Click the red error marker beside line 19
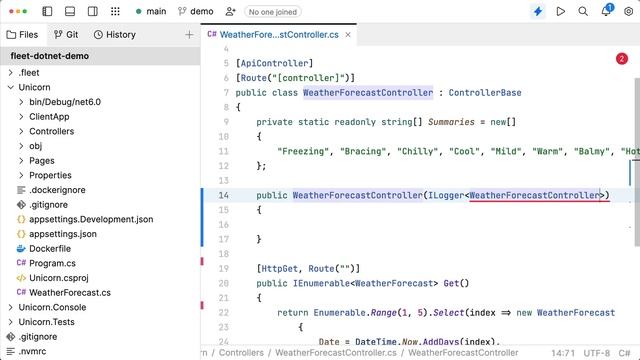The width and height of the screenshot is (640, 360). (x=202, y=261)
